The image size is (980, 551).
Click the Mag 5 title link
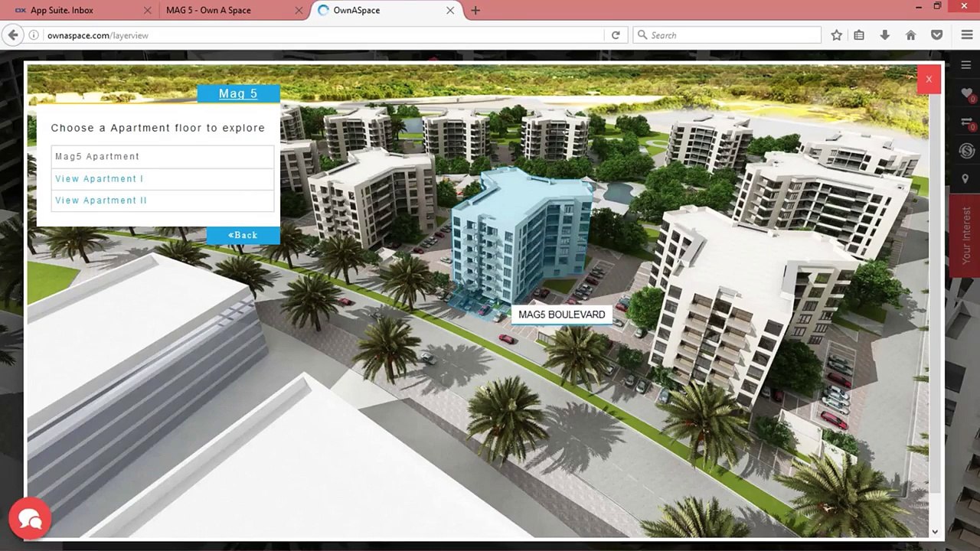(x=238, y=93)
